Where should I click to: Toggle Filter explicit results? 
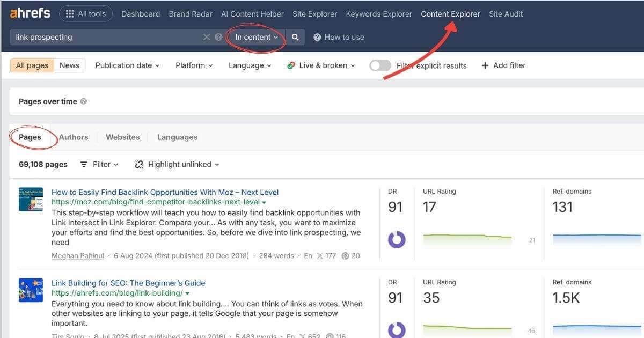point(380,65)
